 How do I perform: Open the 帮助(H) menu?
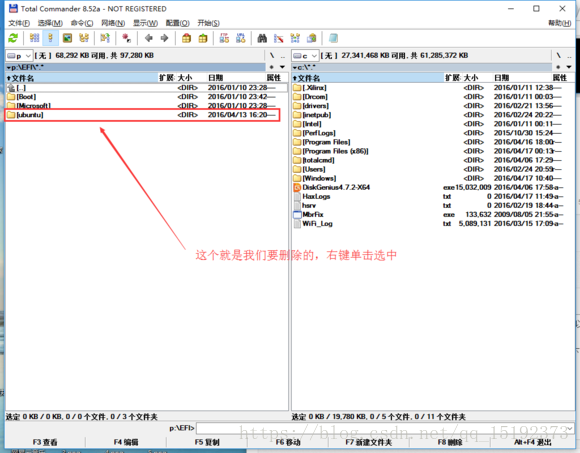560,23
